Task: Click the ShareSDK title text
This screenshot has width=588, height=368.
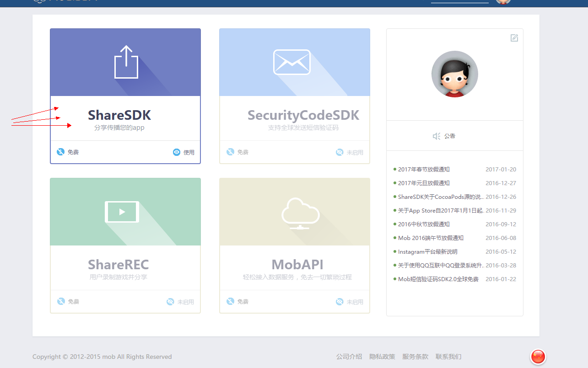Action: point(119,115)
